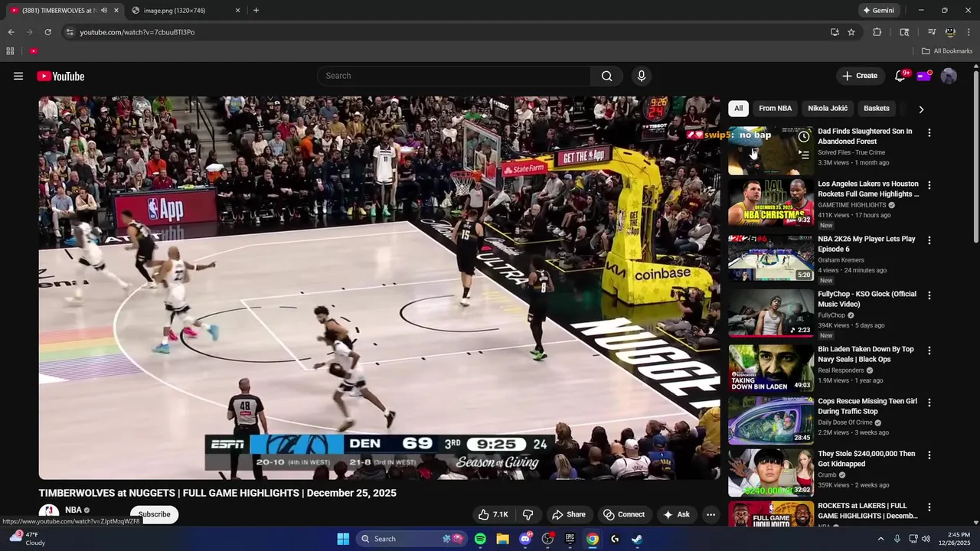The height and width of the screenshot is (551, 980).
Task: Click the Ask button
Action: click(677, 514)
